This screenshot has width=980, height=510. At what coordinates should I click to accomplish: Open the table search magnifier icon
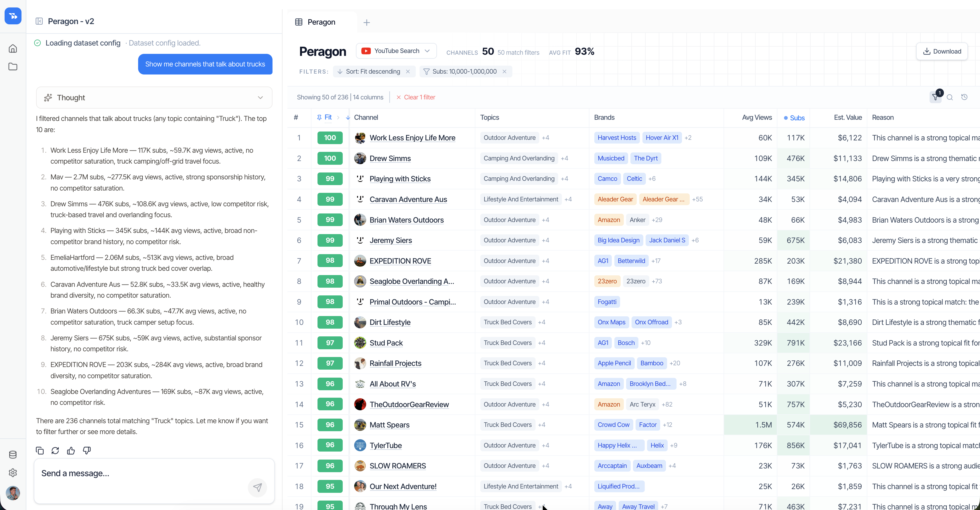pyautogui.click(x=950, y=97)
